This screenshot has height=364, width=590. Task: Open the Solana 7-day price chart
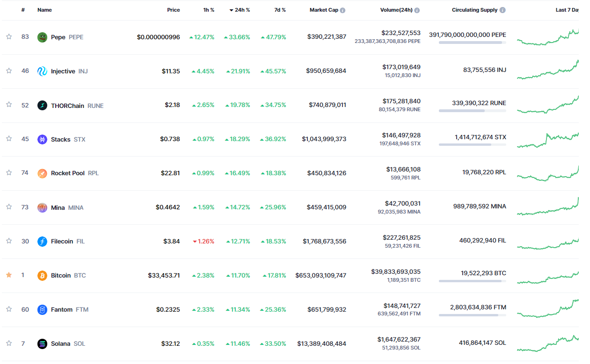548,343
